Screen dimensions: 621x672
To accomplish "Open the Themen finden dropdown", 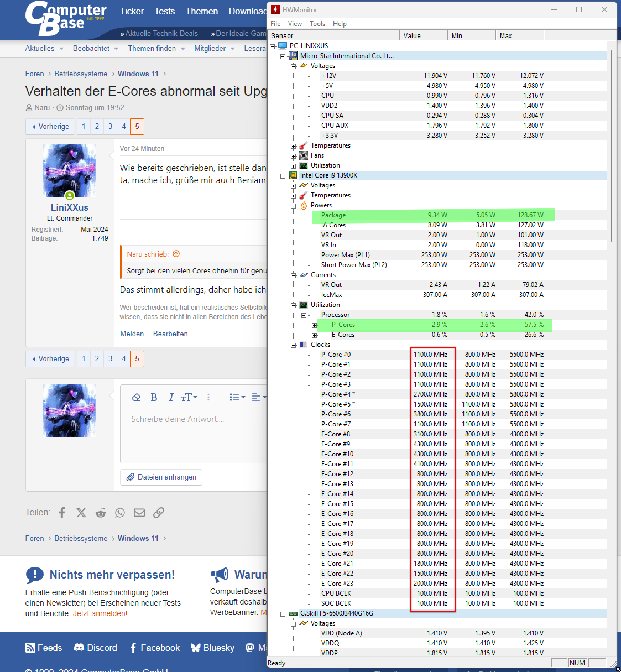I will 156,48.
